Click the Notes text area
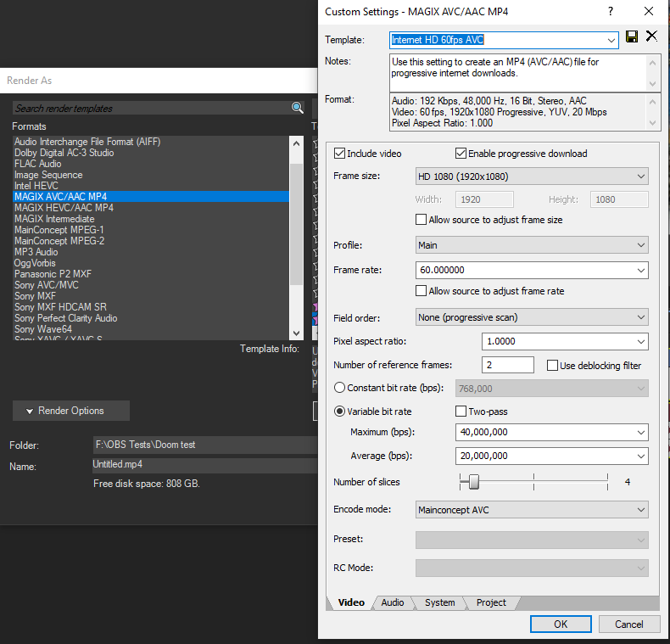This screenshot has width=670, height=644. 517,73
